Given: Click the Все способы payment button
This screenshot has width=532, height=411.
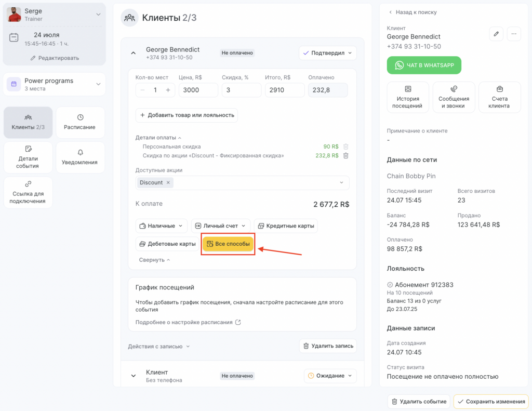Looking at the screenshot, I should [x=228, y=244].
